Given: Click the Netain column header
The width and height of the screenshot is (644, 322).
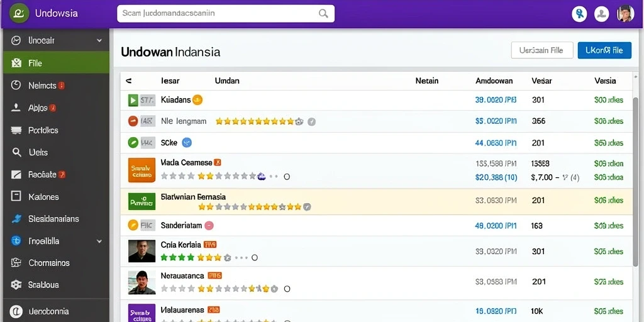Looking at the screenshot, I should pos(427,81).
